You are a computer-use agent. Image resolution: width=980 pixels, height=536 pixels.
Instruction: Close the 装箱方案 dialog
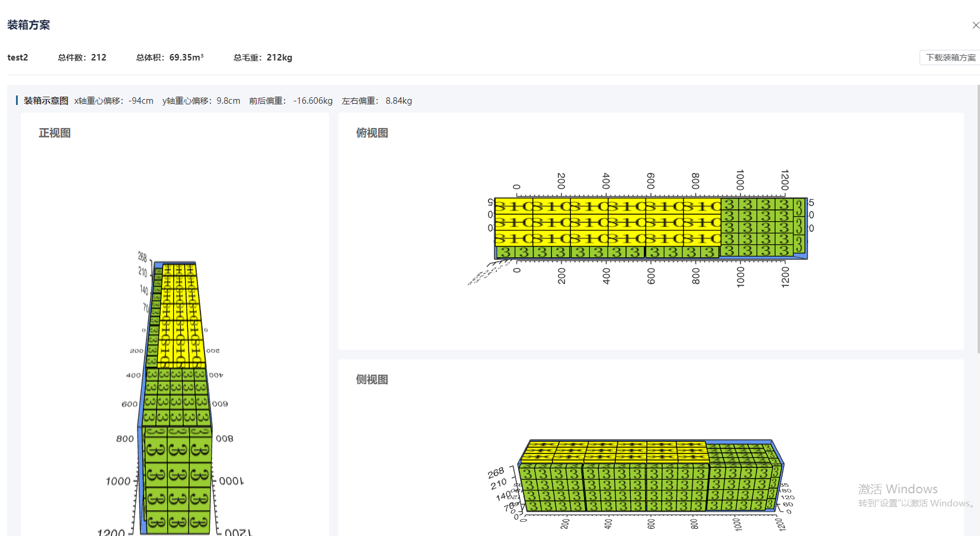975,25
